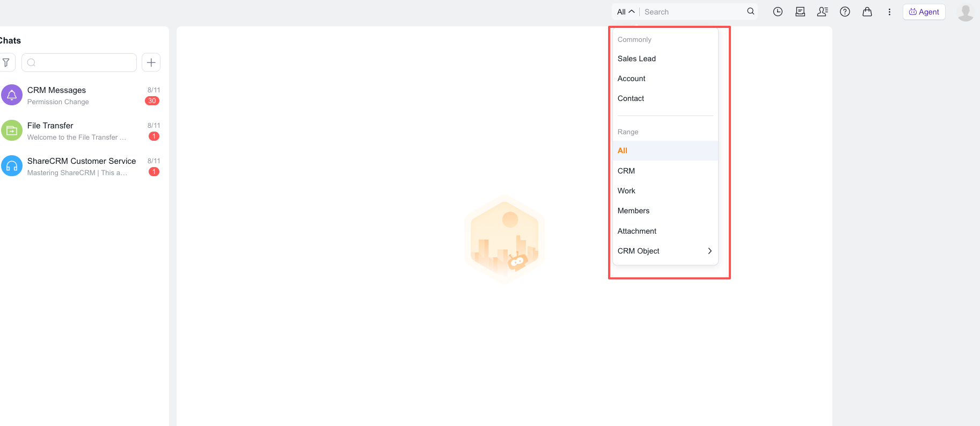Screen dimensions: 980x426
Task: Choose Work range option
Action: (665, 191)
